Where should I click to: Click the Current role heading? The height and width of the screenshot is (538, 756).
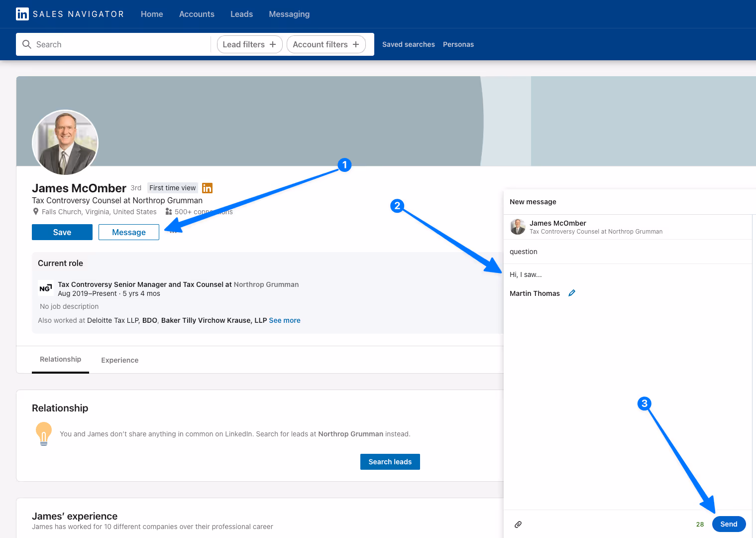point(60,263)
